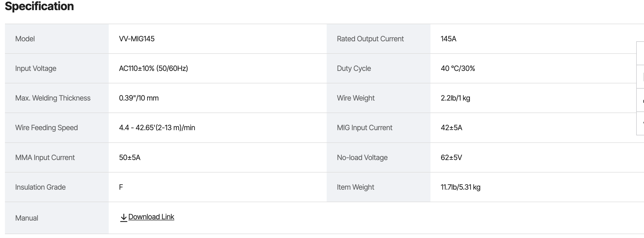Click the MMA Input Current label
The image size is (644, 238).
click(45, 157)
